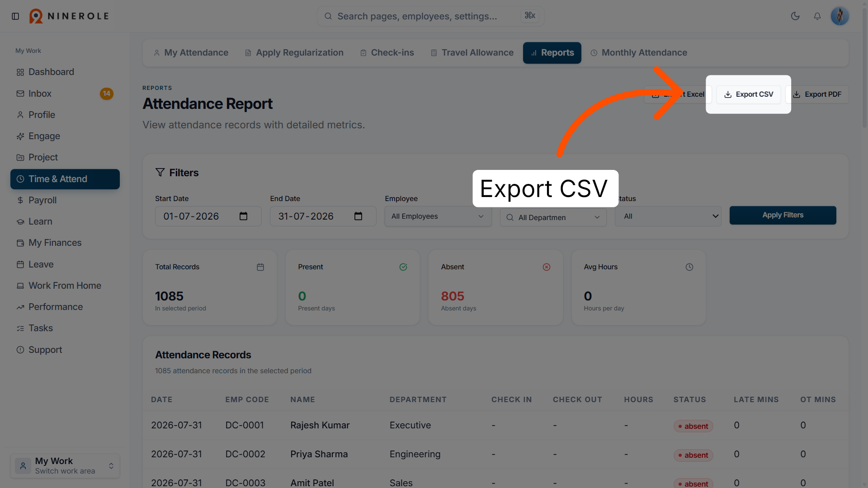
Task: Click Rajesh Kumar name cell
Action: click(x=320, y=426)
